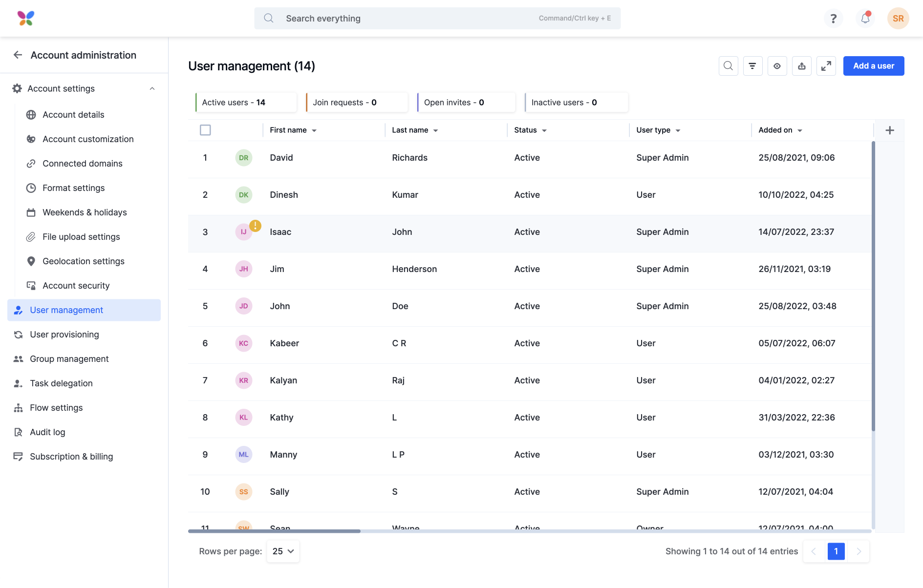Open Weekends & holidays
The width and height of the screenshot is (923, 588).
[85, 212]
